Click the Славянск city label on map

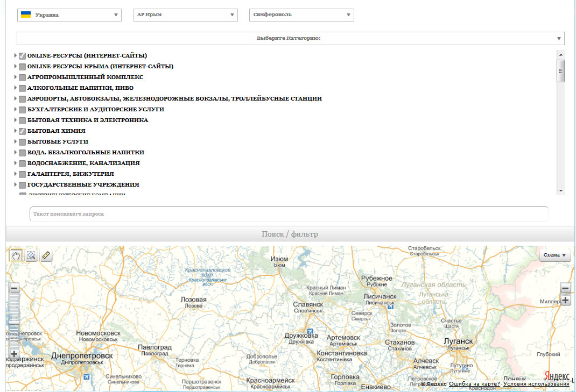click(308, 304)
